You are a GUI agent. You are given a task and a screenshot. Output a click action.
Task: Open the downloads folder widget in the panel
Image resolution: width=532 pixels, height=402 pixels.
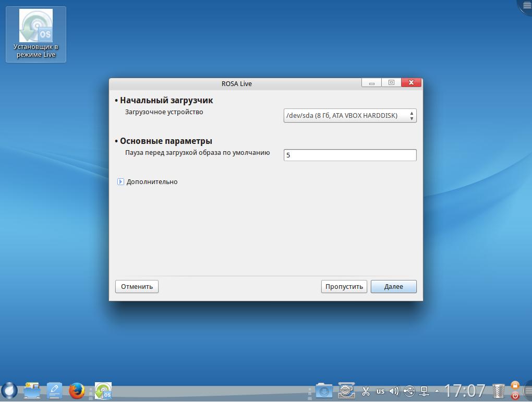(324, 391)
